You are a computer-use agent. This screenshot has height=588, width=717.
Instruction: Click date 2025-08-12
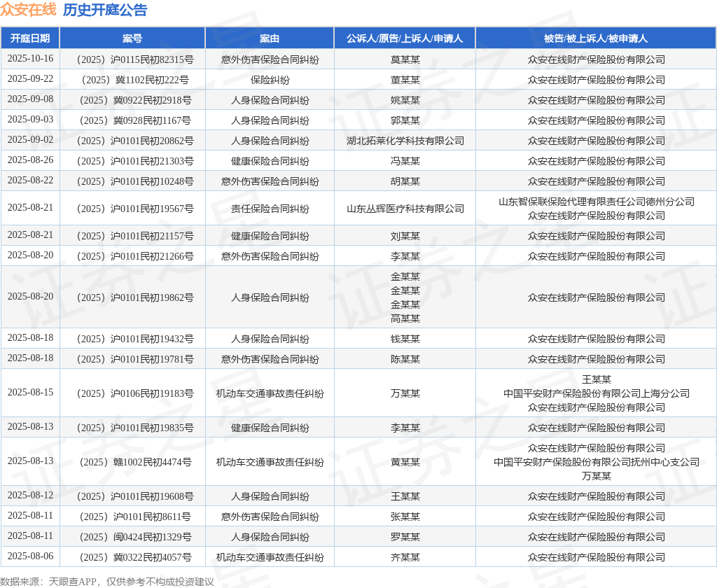(30, 495)
